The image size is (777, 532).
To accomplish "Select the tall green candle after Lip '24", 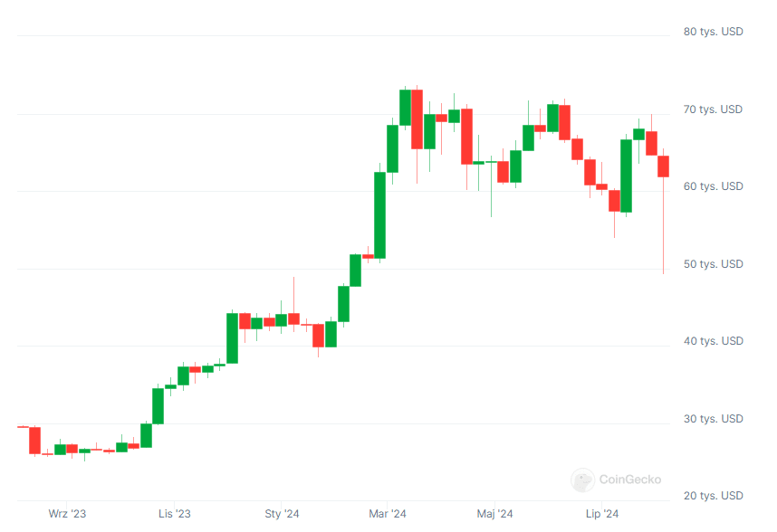I will (626, 176).
